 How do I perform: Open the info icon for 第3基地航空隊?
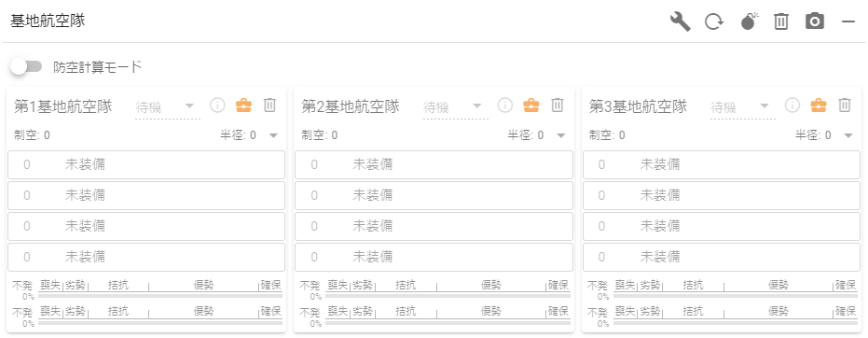[x=792, y=105]
